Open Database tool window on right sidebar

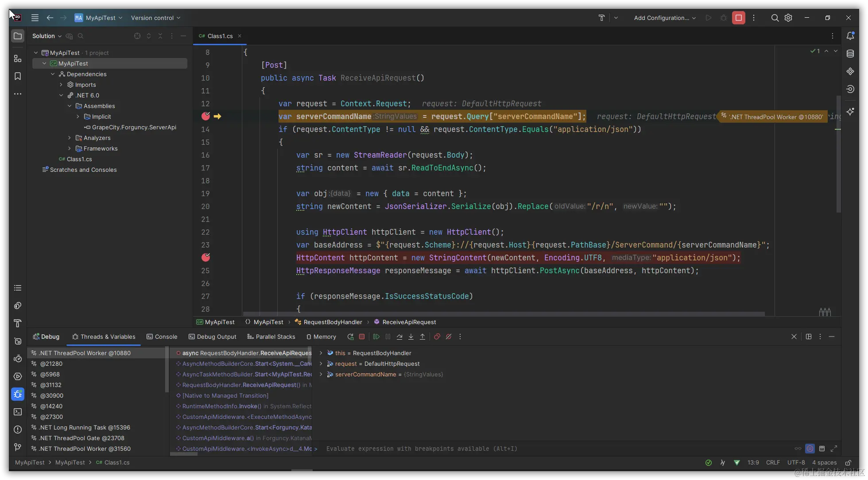point(850,54)
